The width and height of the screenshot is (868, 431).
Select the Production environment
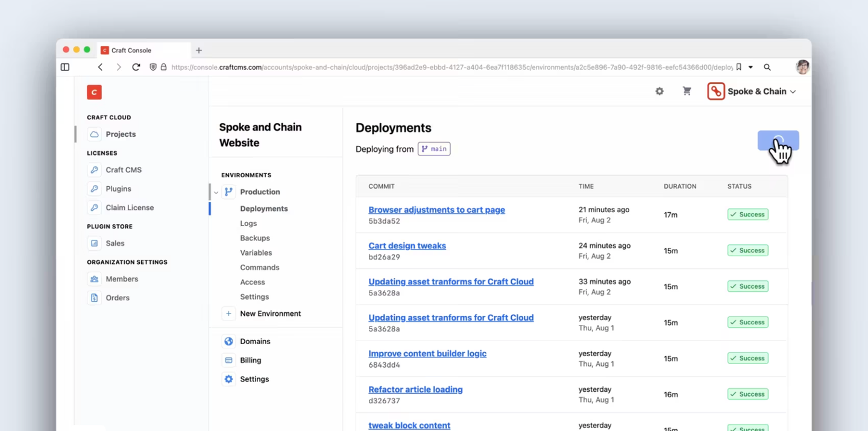[x=260, y=192]
